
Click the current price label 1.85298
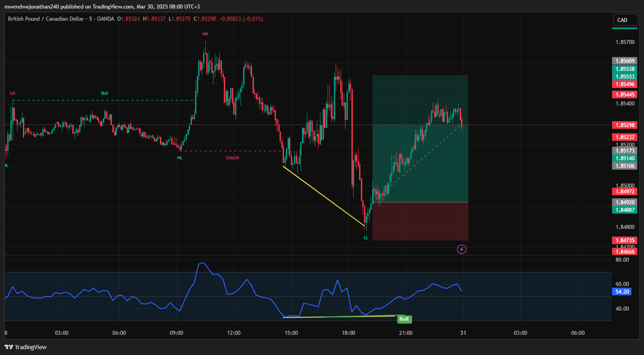pyautogui.click(x=624, y=125)
